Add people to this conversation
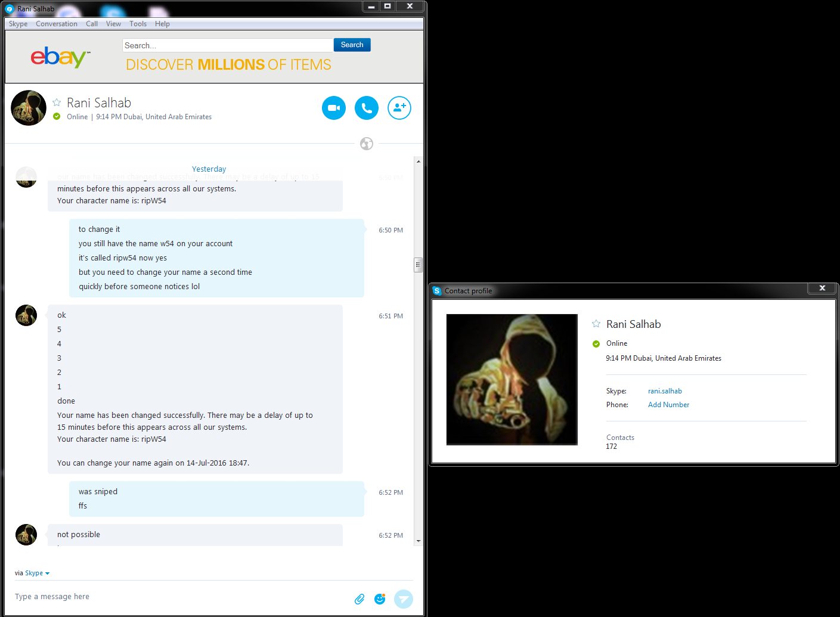The width and height of the screenshot is (840, 617). (399, 108)
